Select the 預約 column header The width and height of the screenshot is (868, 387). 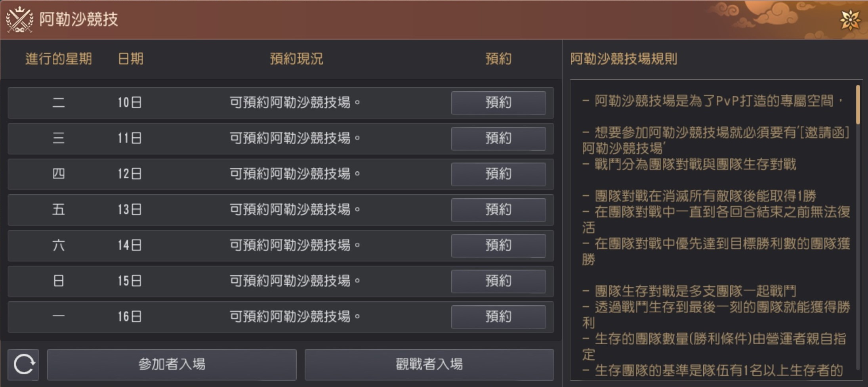point(498,59)
